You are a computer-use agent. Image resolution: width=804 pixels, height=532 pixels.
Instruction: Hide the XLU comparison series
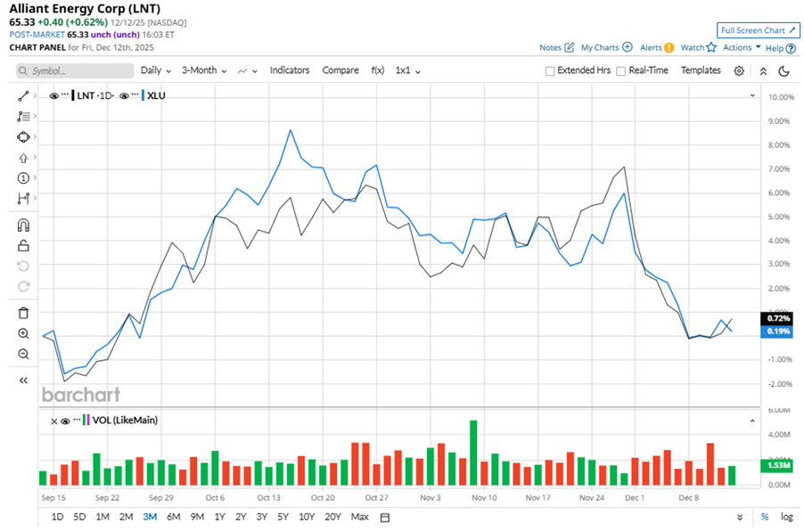pyautogui.click(x=124, y=96)
